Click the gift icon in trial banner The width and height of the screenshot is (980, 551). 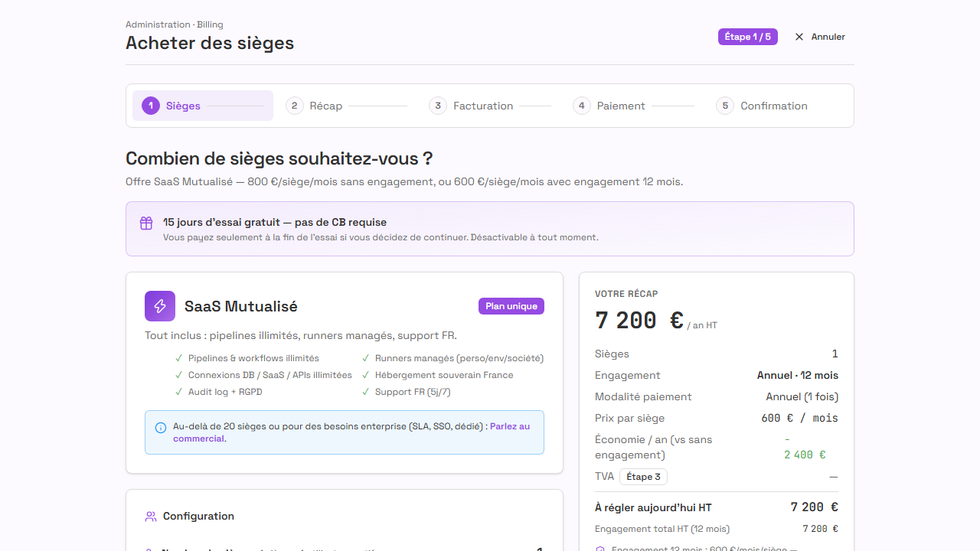146,223
